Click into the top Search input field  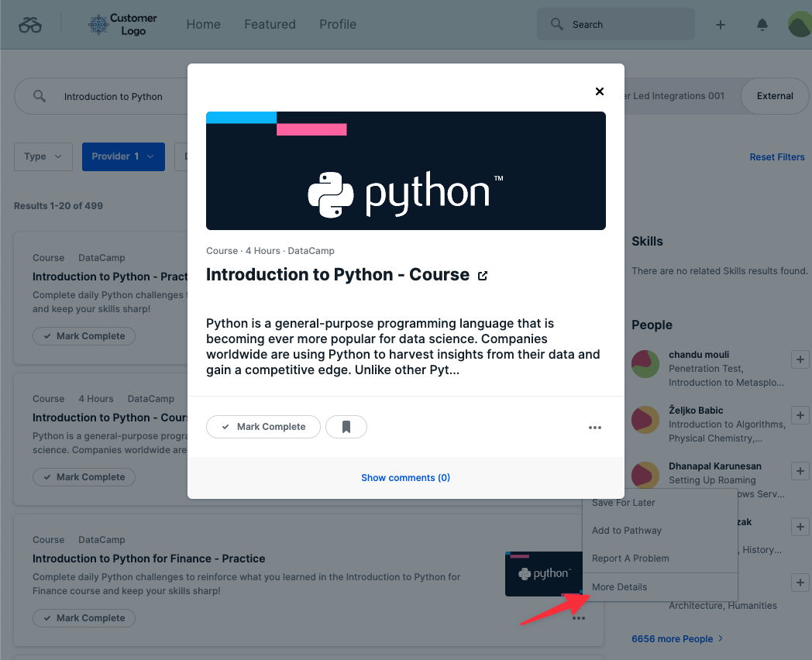coord(616,24)
